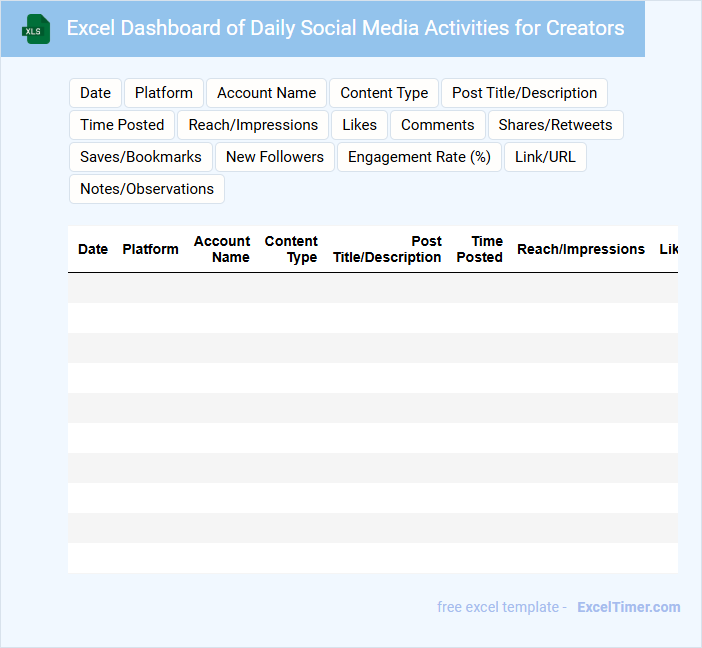
Task: Click the Reach/Impressions table column header
Action: click(x=580, y=249)
